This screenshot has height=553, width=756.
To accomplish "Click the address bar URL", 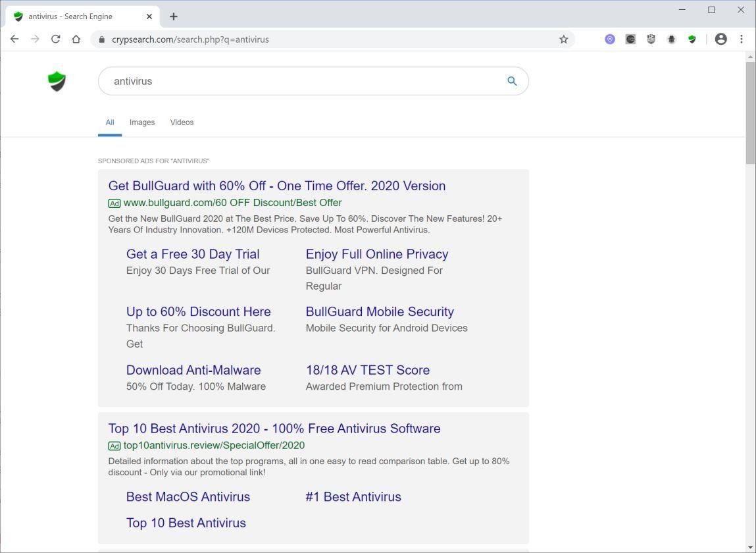I will 191,39.
